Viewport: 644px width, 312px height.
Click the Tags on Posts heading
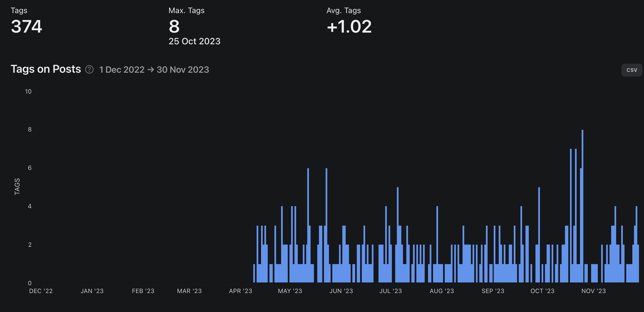[x=46, y=69]
